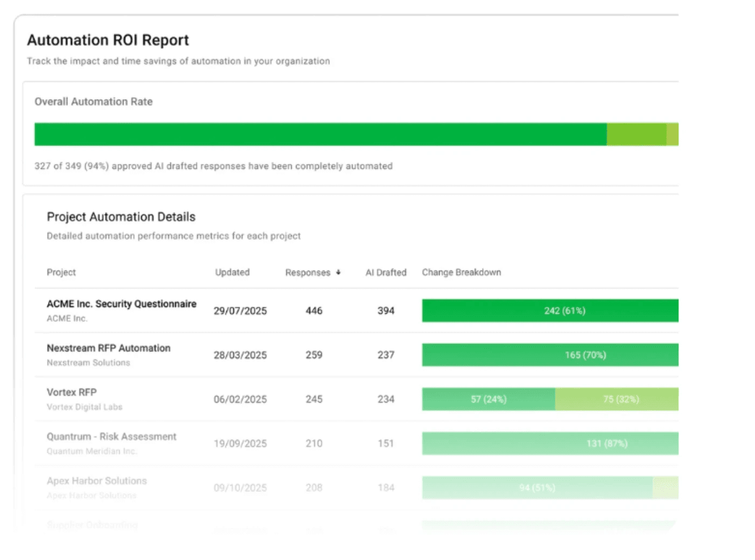The height and width of the screenshot is (560, 755).
Task: Click the Updated column header
Action: [x=232, y=272]
